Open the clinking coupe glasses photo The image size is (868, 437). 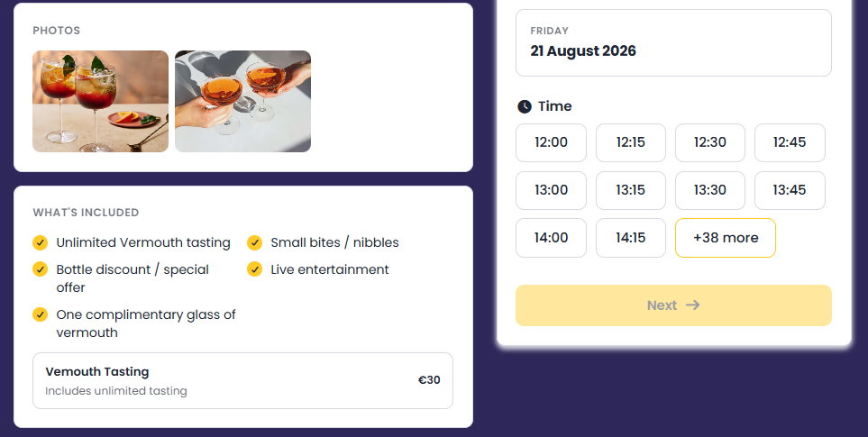click(242, 101)
